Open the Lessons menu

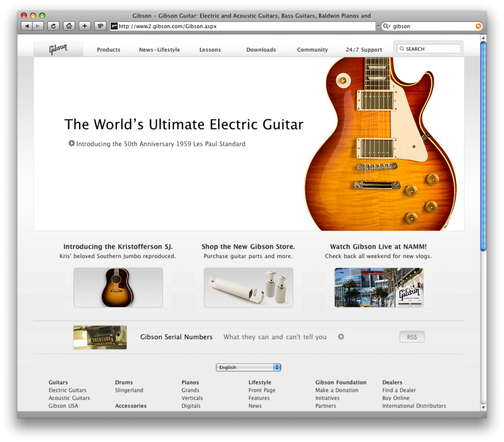[x=210, y=50]
